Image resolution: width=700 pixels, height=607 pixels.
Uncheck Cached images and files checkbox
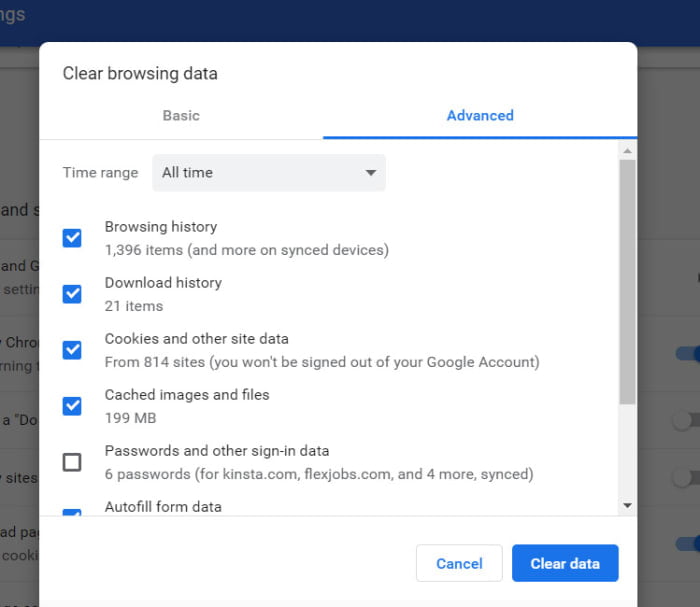72,406
